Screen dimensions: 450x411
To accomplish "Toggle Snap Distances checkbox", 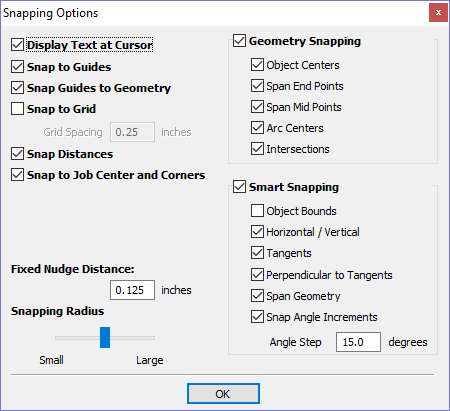I will pyautogui.click(x=17, y=154).
